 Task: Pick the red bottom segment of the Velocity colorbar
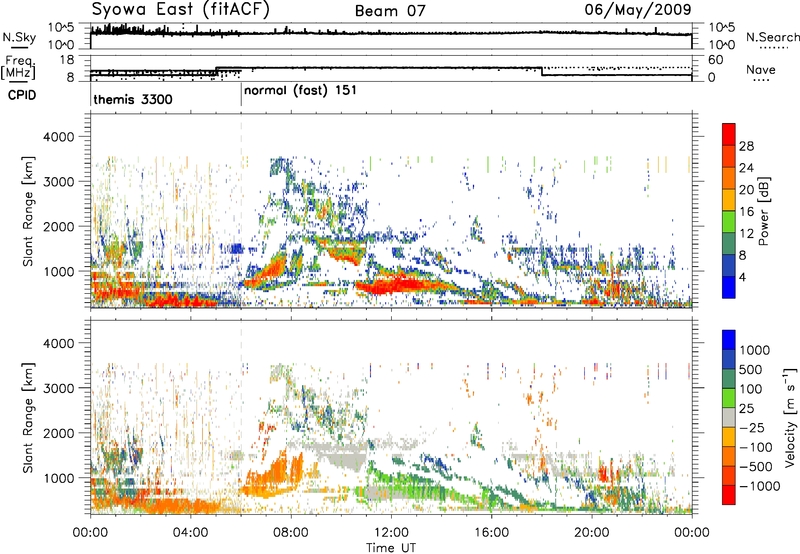tap(729, 495)
